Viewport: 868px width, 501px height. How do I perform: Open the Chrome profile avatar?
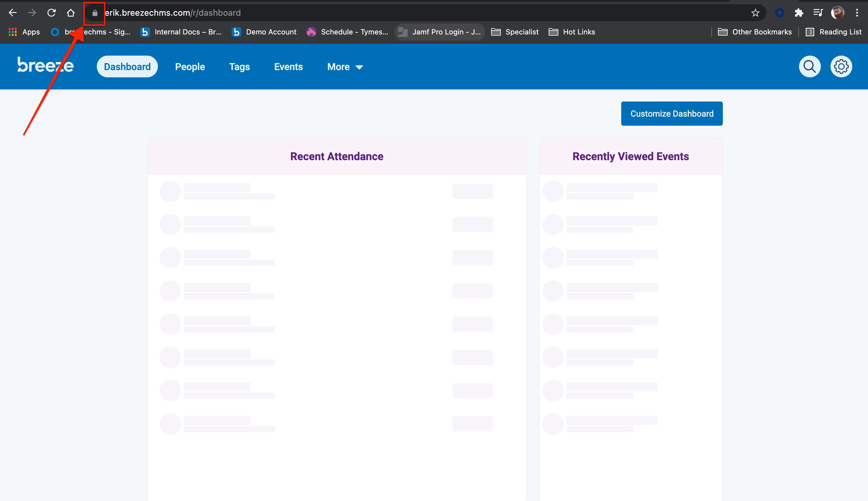click(838, 13)
